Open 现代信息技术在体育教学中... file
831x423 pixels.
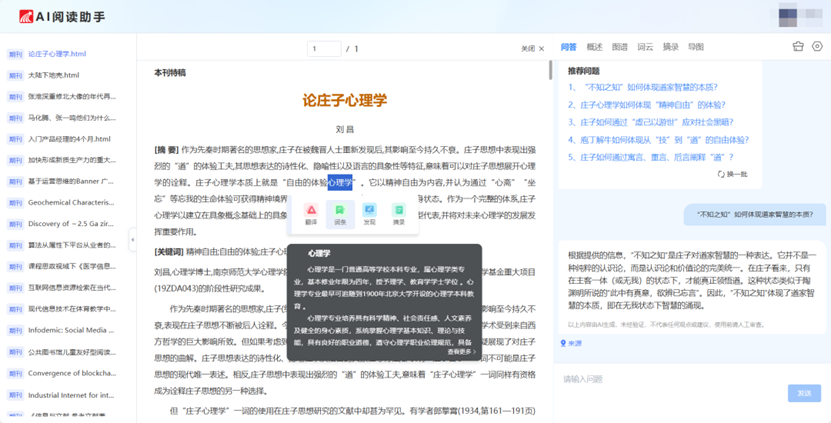(x=72, y=309)
